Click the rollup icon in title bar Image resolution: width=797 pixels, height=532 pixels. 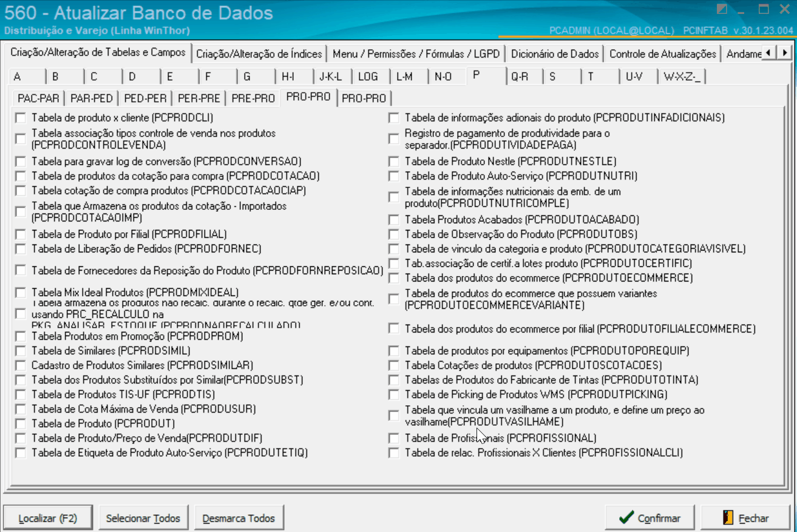coord(722,9)
